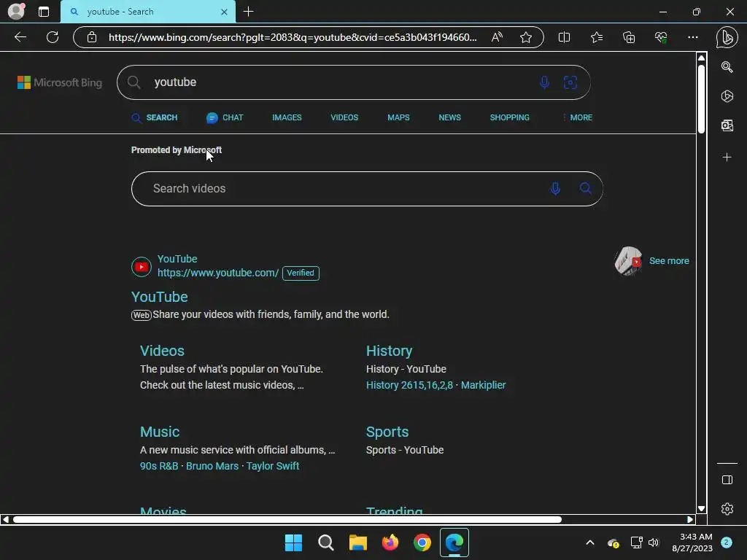Open the Markiplier link

(483, 385)
